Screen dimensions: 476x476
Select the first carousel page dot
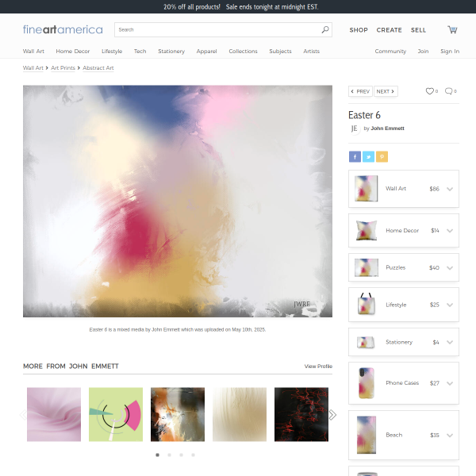click(157, 455)
